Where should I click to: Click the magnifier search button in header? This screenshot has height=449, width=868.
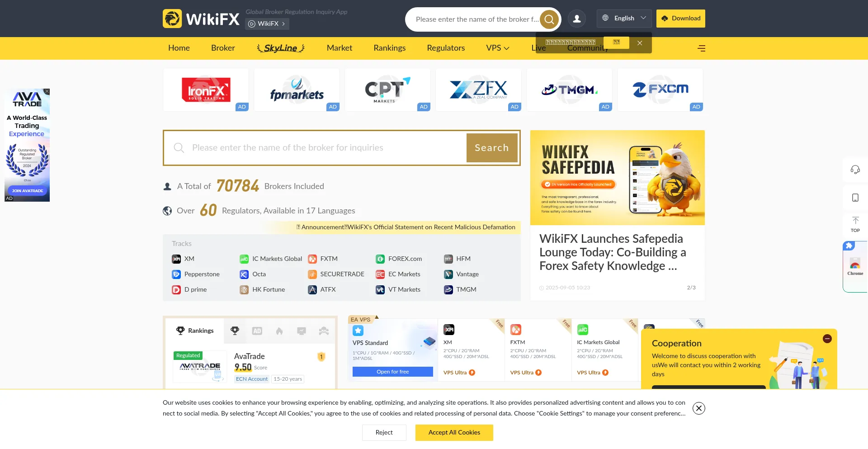click(x=549, y=19)
